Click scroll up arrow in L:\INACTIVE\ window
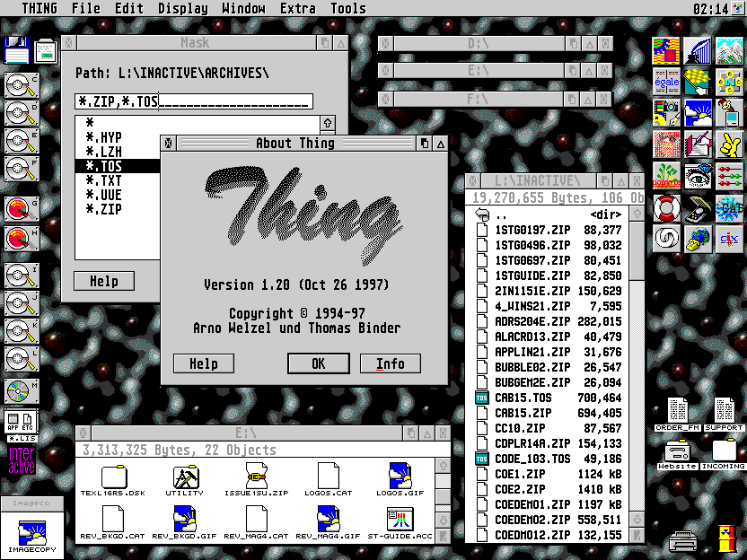 637,214
